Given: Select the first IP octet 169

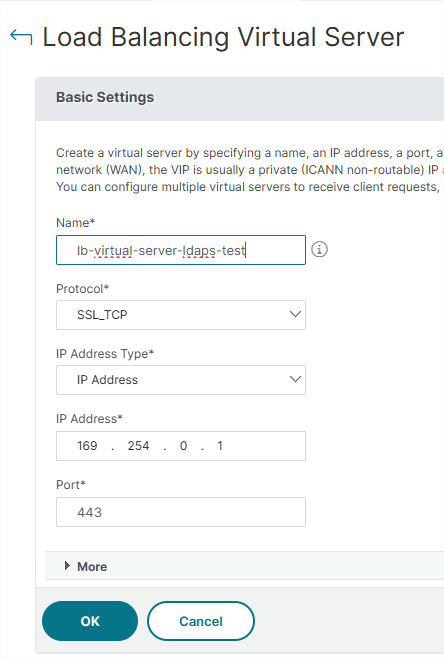Looking at the screenshot, I should click(87, 446).
